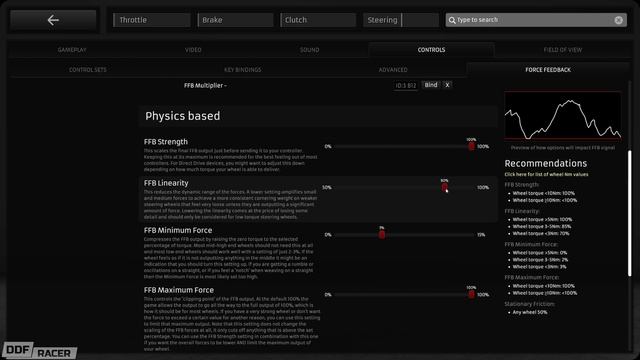Click 'Any wheel 50%' recommendation
640x360 pixels.
click(530, 312)
